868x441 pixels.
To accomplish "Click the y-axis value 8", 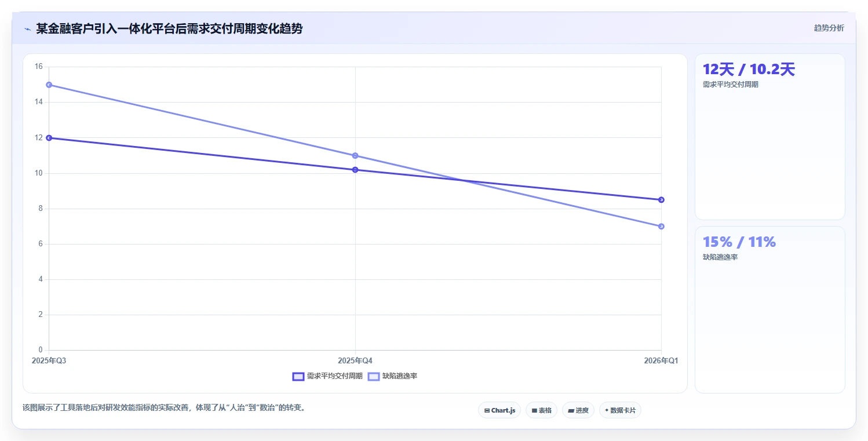I will pos(41,209).
